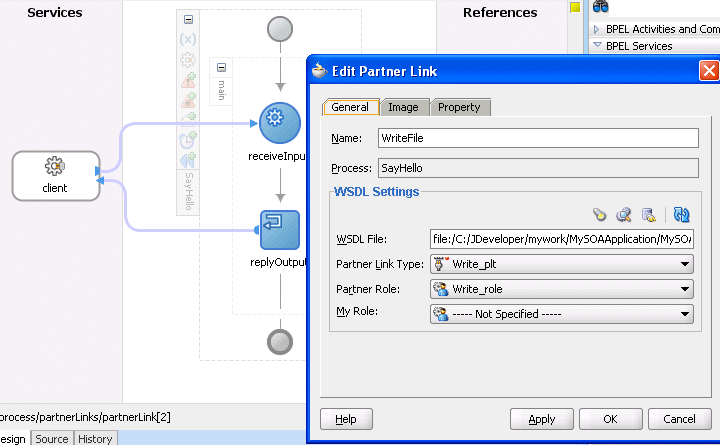Close the Edit Partner Link dialog
Viewport: 720px width, 445px height.
[x=709, y=71]
